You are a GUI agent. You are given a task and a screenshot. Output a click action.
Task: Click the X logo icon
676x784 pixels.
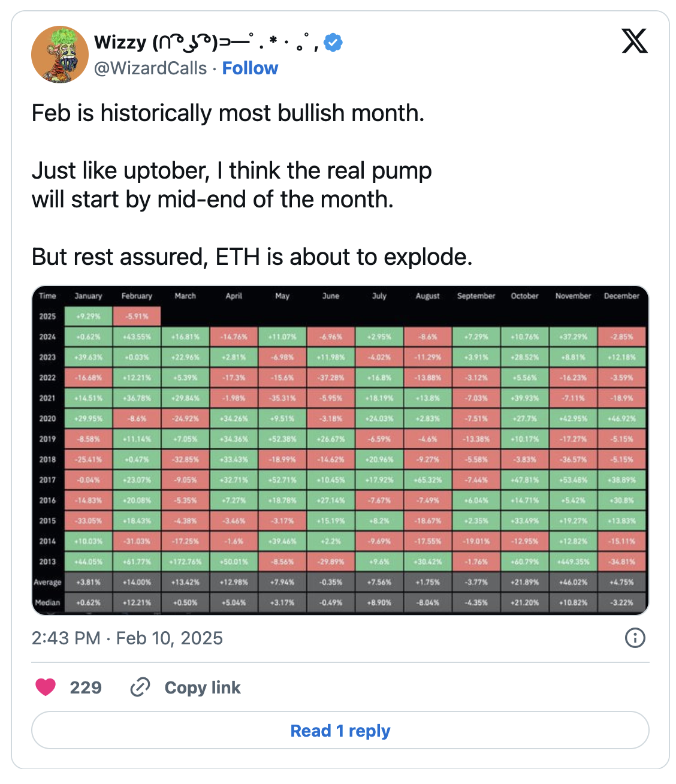pos(634,41)
